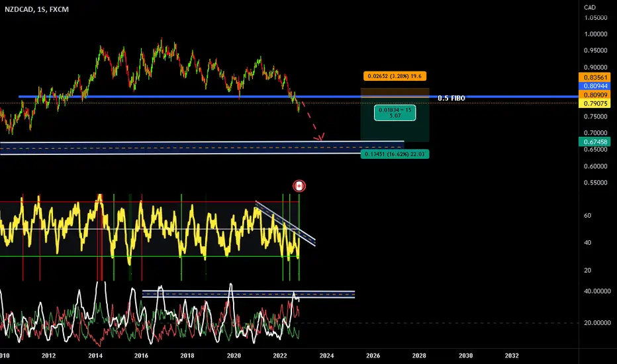Click the green target label 0.13451 (16.62%)
The image size is (617, 364).
pos(395,154)
